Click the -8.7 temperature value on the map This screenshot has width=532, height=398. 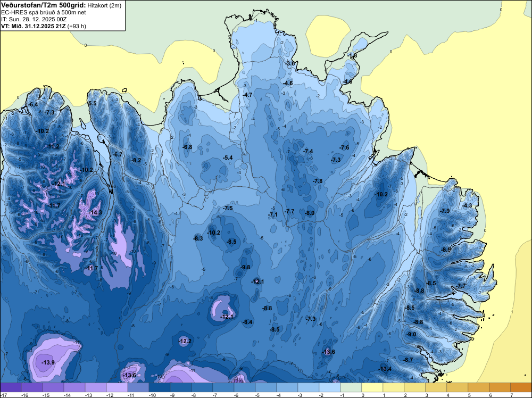click(x=408, y=360)
